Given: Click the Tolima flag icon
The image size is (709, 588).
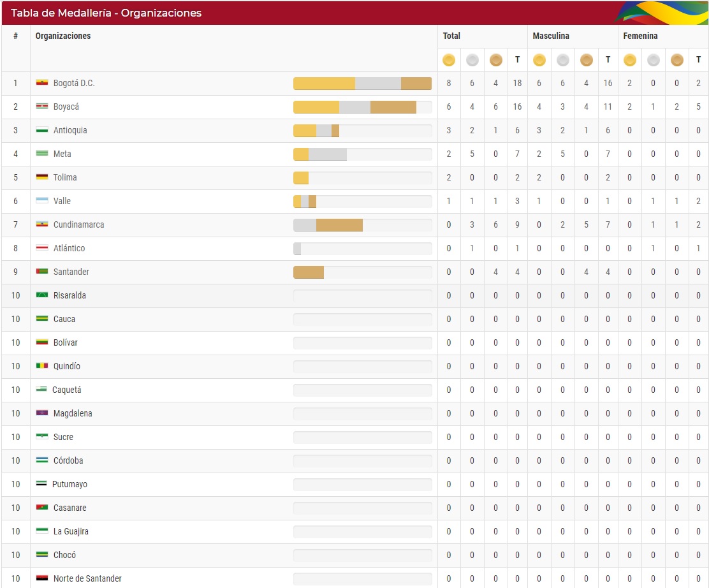Looking at the screenshot, I should coord(42,177).
